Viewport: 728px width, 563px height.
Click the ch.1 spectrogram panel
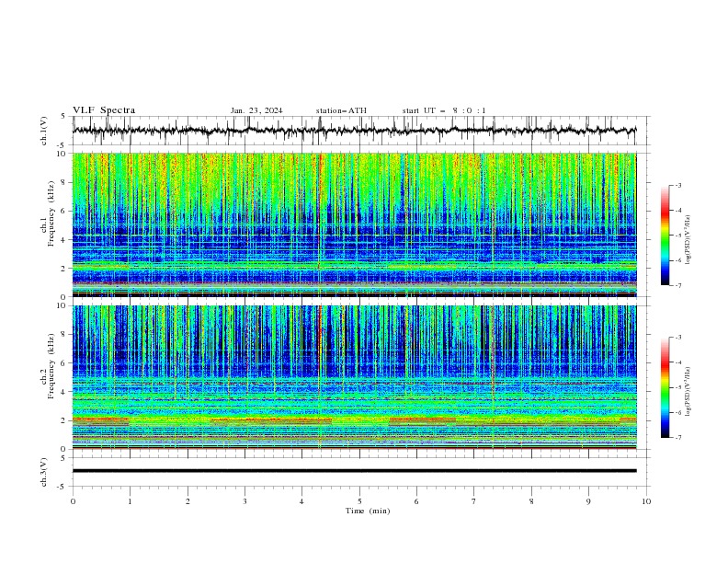[354, 224]
